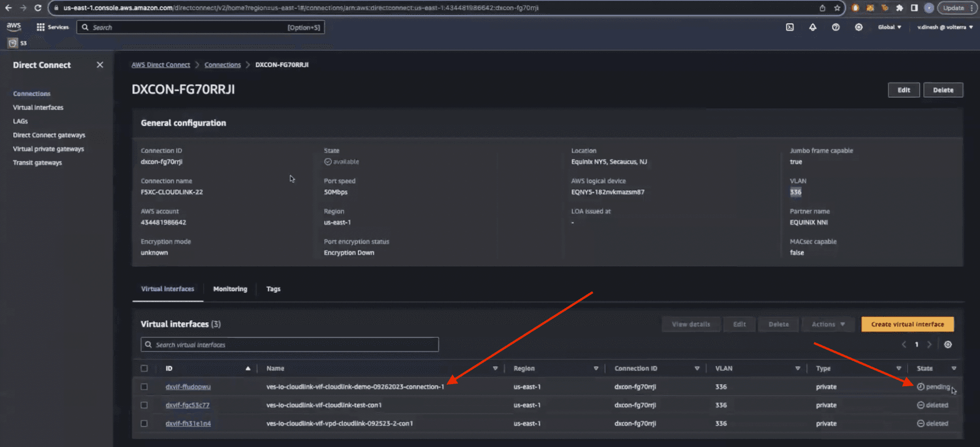Sort by State column arrow
980x447 pixels.
point(954,368)
